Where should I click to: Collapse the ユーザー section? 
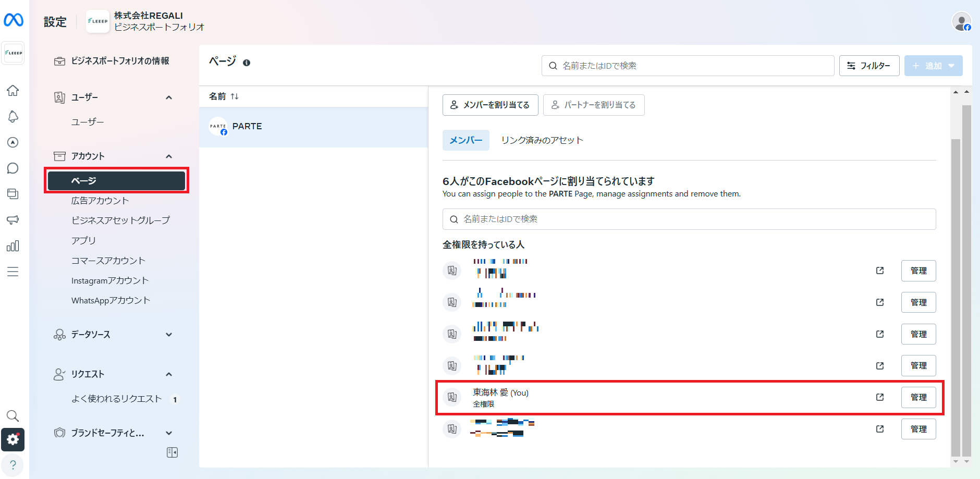pos(169,97)
